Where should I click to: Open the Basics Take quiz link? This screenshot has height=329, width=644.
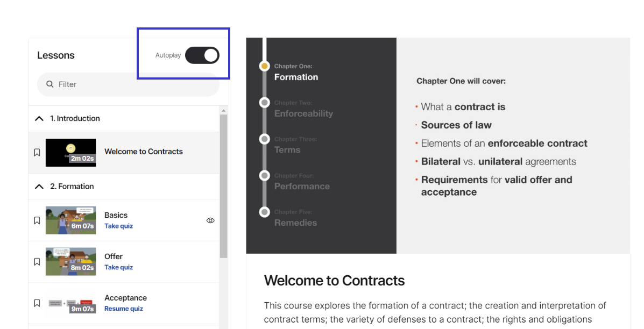(119, 226)
